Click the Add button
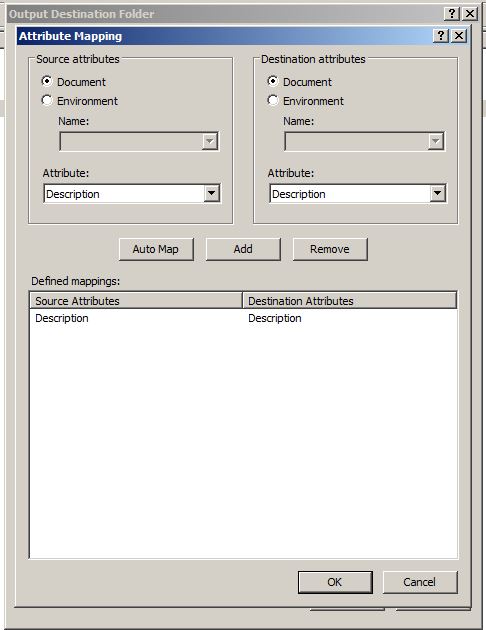The image size is (486, 630). tap(243, 249)
